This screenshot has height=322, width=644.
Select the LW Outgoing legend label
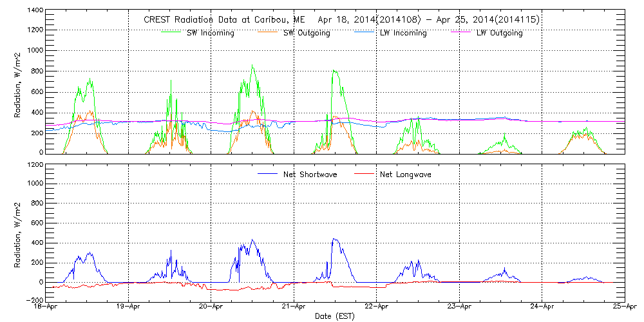click(x=499, y=33)
